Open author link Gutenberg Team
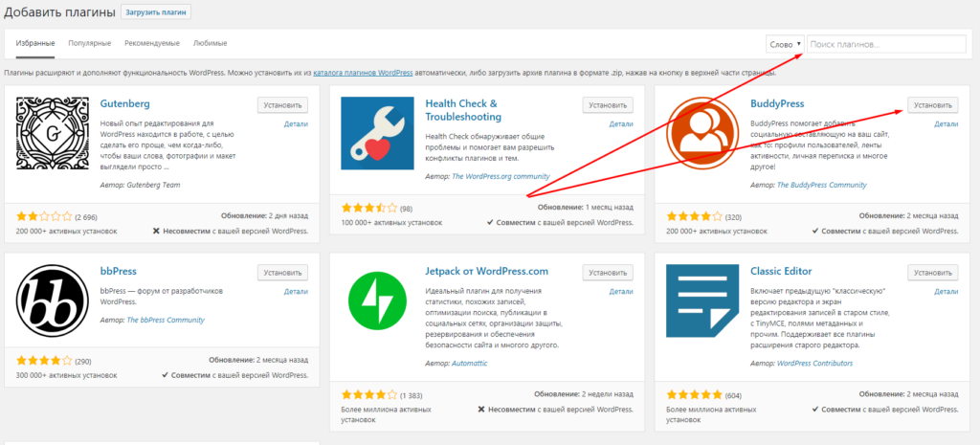The height and width of the screenshot is (445, 980). point(154,185)
